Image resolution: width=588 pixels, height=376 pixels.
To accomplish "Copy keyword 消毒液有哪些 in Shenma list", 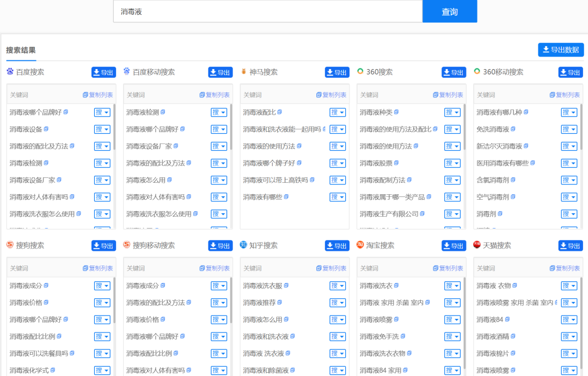I will pos(286,197).
